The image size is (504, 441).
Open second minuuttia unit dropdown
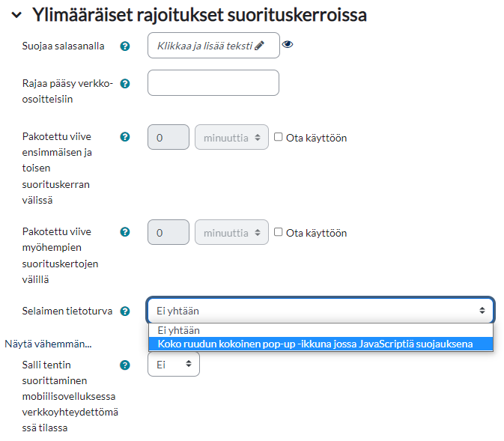click(231, 233)
